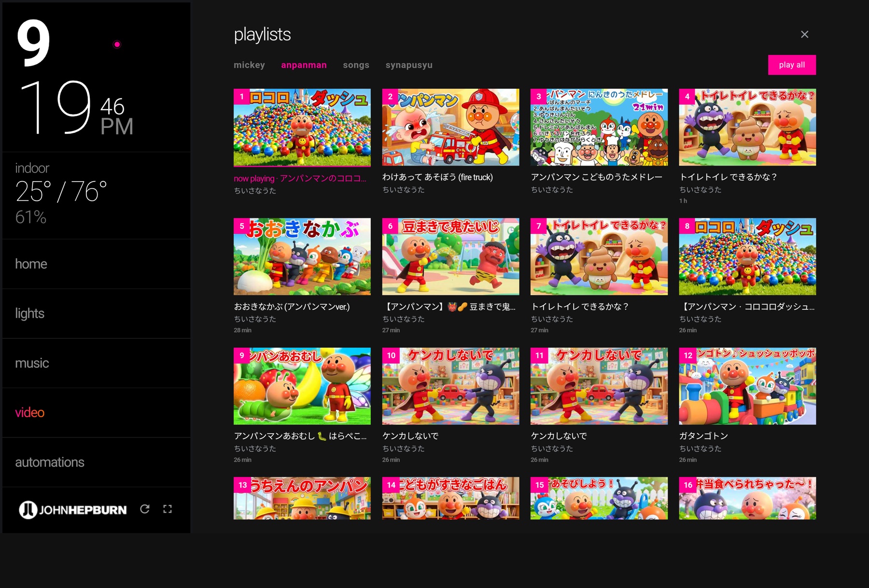Image resolution: width=869 pixels, height=588 pixels.
Task: Click title ガタンゴトン
Action: [x=703, y=436]
